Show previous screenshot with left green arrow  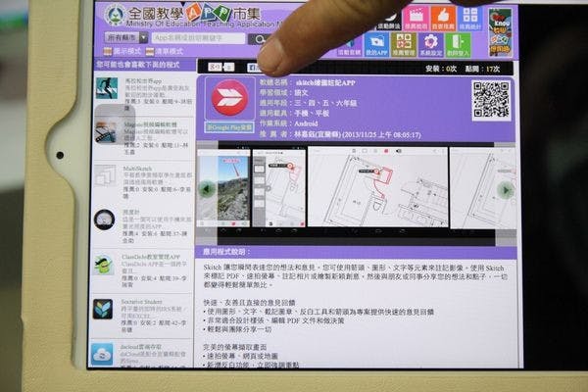(x=206, y=189)
